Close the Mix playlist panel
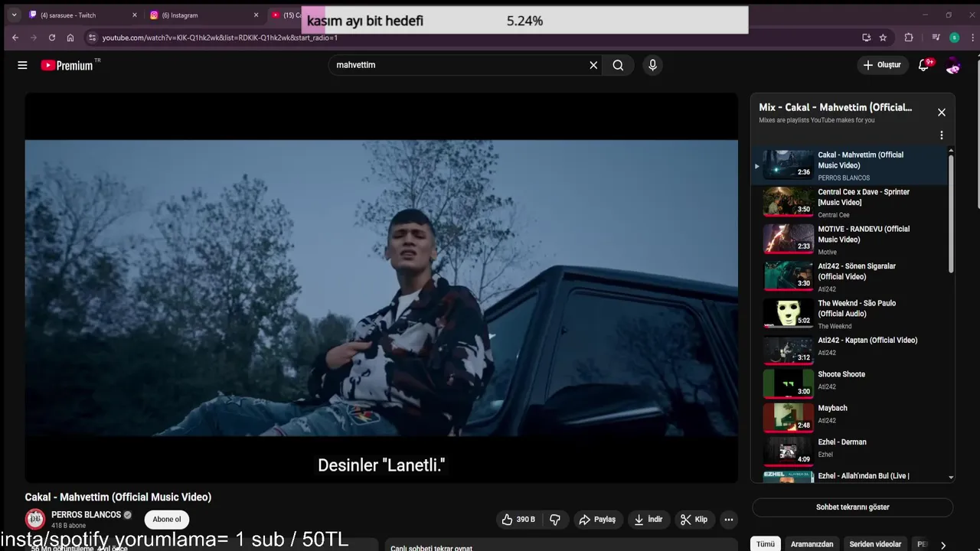The width and height of the screenshot is (980, 551). coord(942,112)
